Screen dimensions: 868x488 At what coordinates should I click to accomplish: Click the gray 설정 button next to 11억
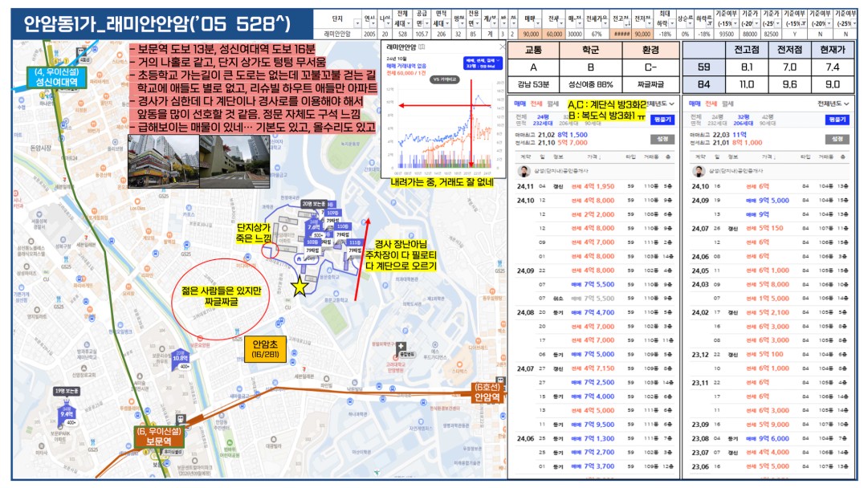click(x=837, y=138)
